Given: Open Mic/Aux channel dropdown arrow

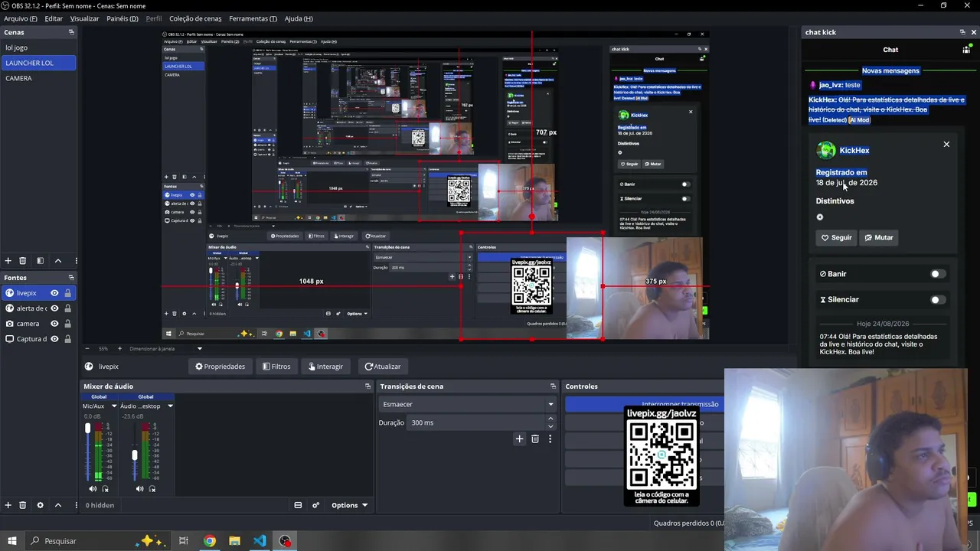Looking at the screenshot, I should (x=114, y=406).
